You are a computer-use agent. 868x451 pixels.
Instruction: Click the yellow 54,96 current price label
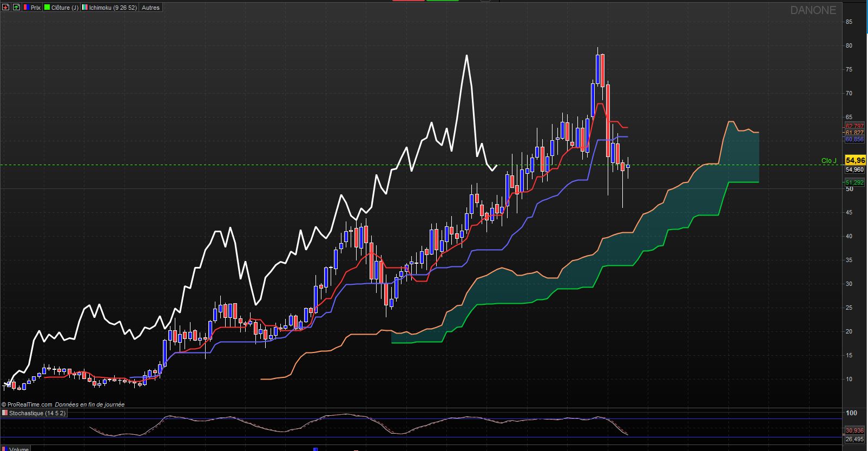coord(855,160)
